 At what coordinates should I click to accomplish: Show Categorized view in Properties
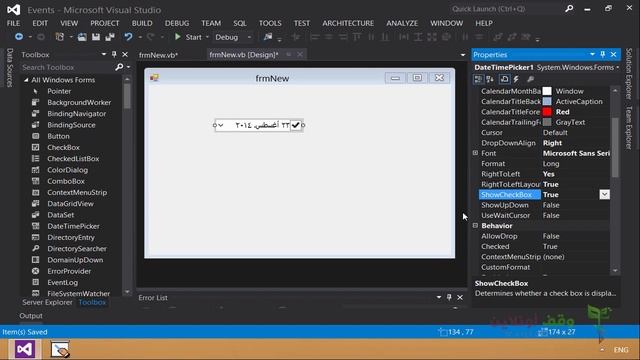coord(478,79)
